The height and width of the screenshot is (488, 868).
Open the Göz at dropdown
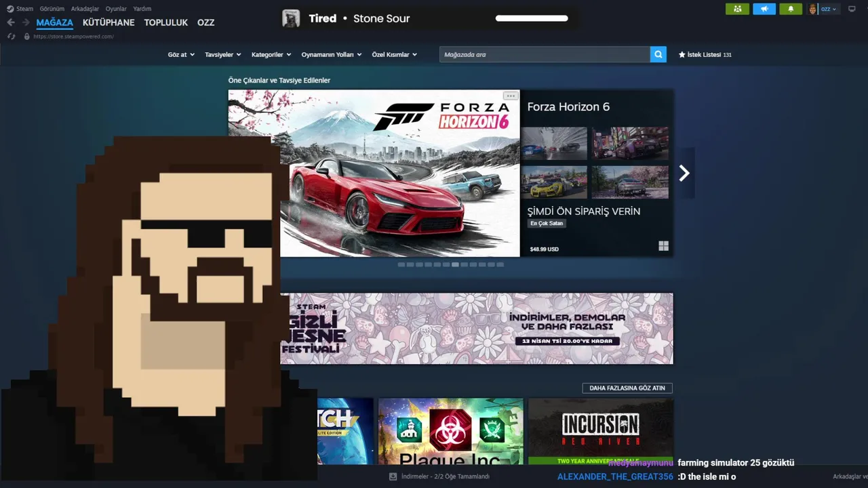pos(181,54)
